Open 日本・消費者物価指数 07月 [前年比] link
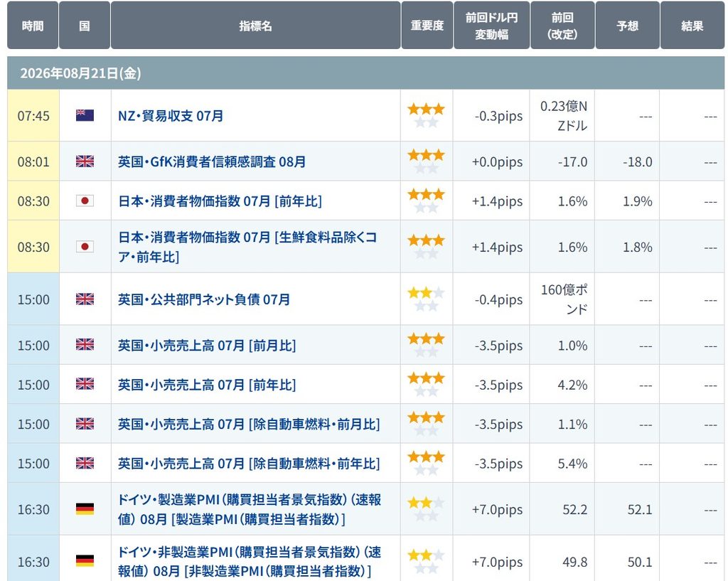The width and height of the screenshot is (728, 581). tap(220, 201)
